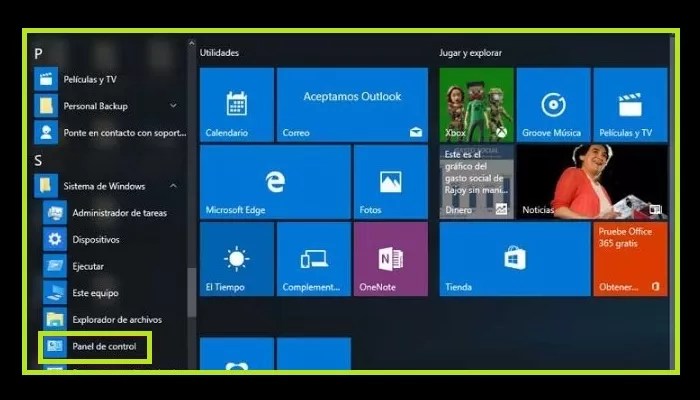Launch the OneNote tile
Image resolution: width=700 pixels, height=400 pixels.
coord(390,259)
